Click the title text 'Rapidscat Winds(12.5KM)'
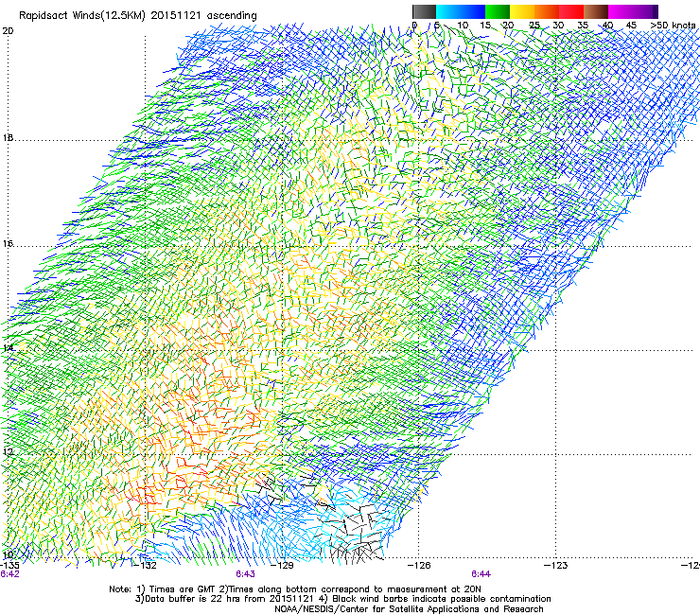This screenshot has height=615, width=700. point(82,16)
